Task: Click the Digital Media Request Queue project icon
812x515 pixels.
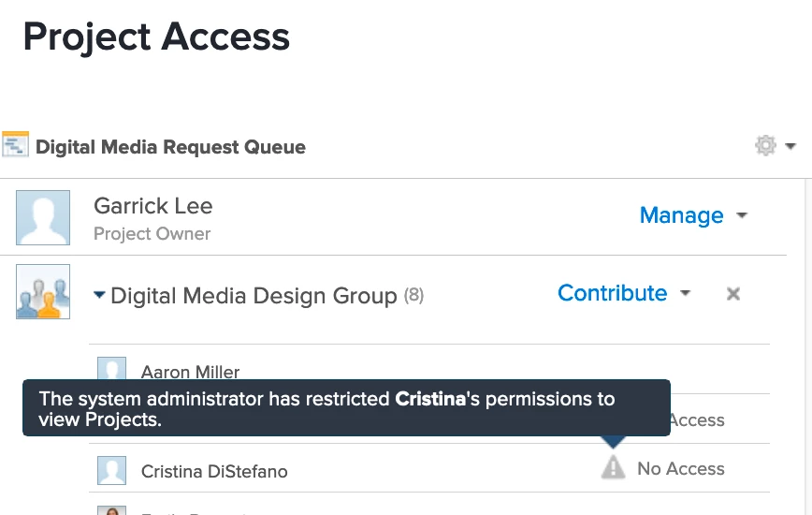Action: pyautogui.click(x=15, y=145)
